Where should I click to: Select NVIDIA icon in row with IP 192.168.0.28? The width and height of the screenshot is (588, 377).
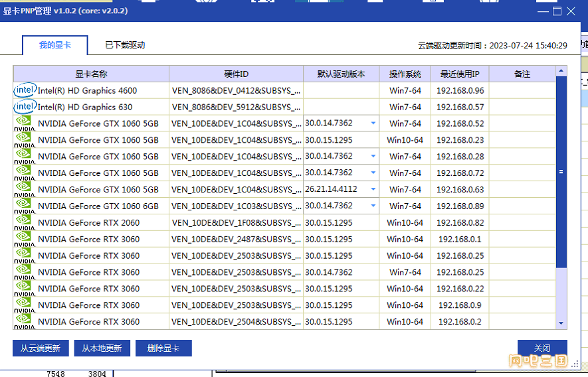point(25,156)
